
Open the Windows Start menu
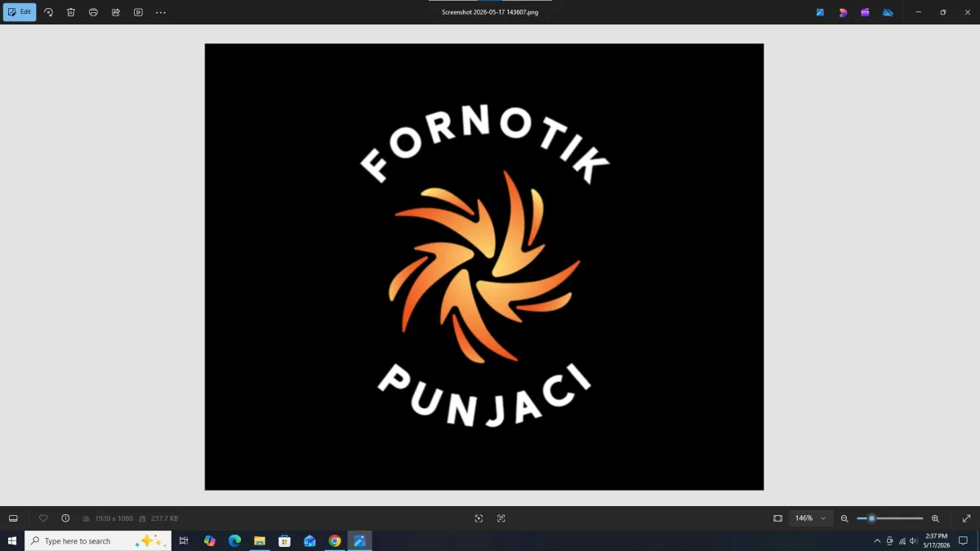click(12, 540)
